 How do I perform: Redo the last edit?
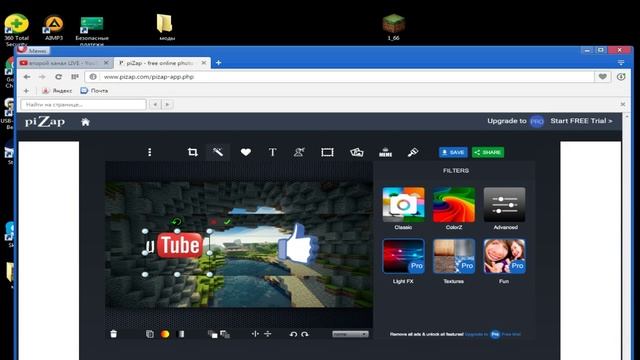point(305,334)
